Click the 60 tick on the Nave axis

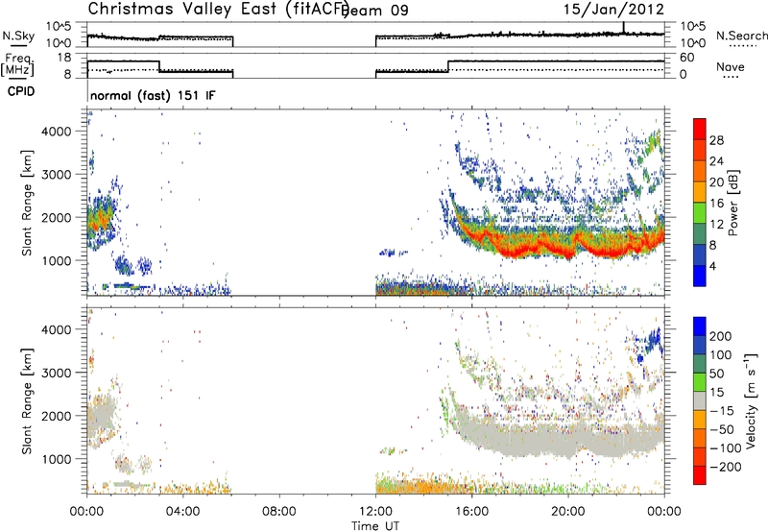687,58
